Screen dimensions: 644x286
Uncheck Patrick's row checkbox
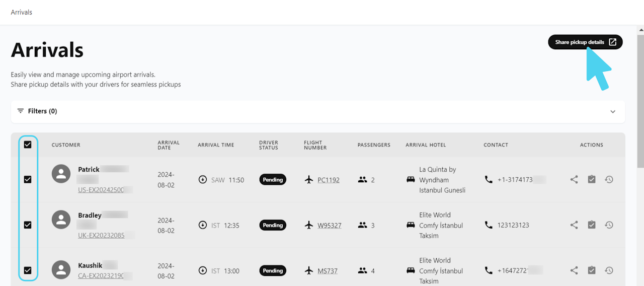click(x=28, y=179)
